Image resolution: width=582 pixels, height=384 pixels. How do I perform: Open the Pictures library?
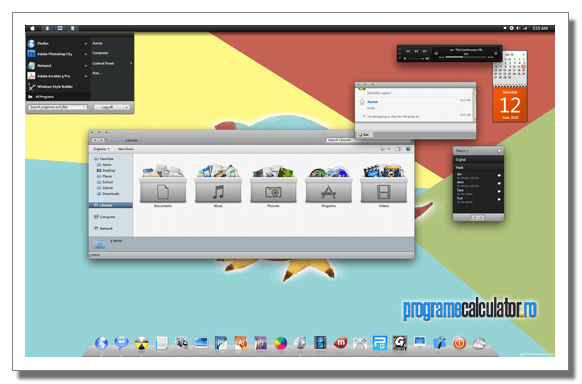273,185
